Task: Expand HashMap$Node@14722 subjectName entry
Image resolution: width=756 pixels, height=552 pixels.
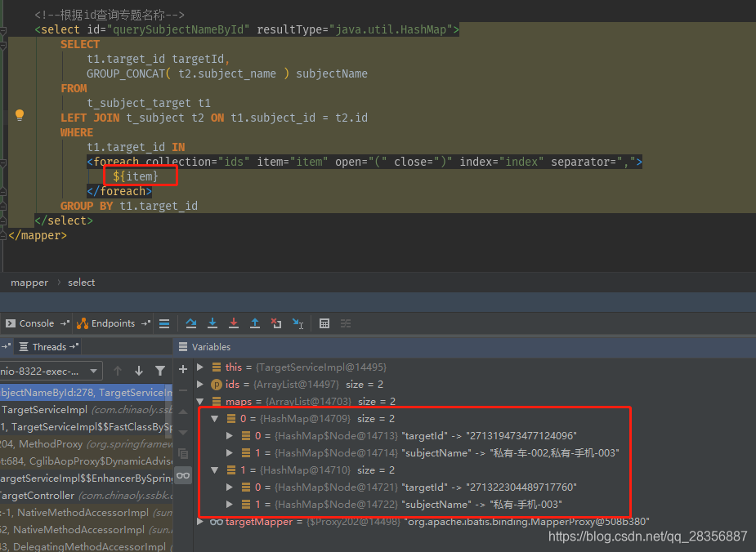Action: [x=230, y=505]
